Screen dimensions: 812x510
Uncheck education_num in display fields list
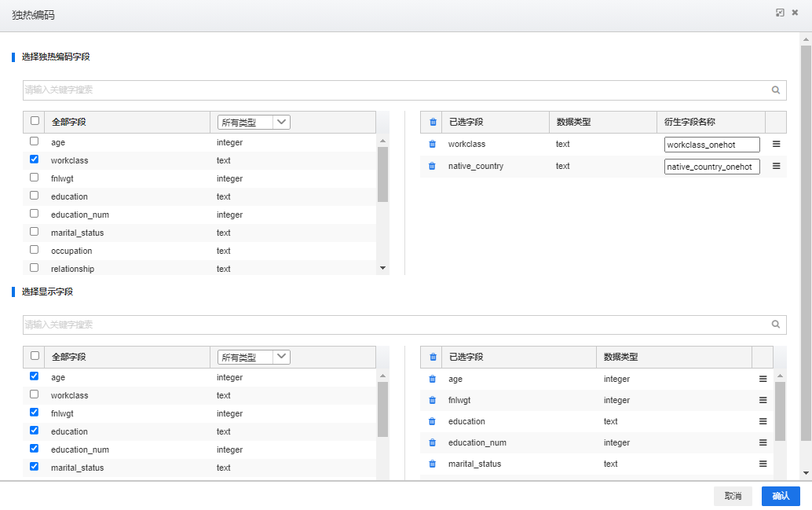[x=35, y=449]
